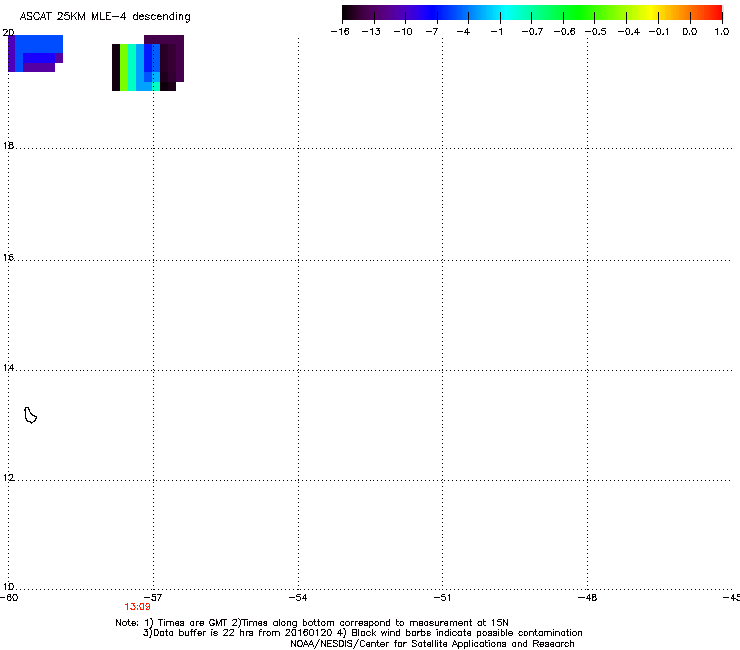Click the 10 latitude axis label
Screen dimensions: 740x650
coord(8,586)
